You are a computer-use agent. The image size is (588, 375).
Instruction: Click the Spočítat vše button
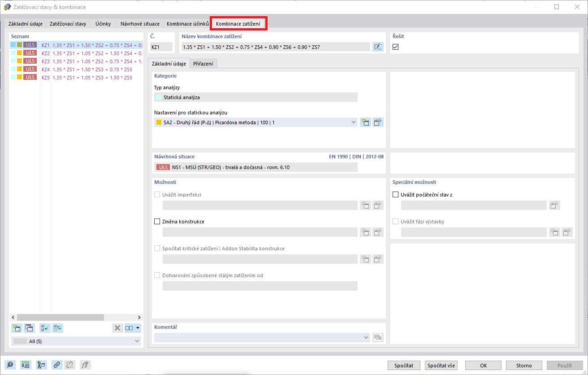(441, 365)
